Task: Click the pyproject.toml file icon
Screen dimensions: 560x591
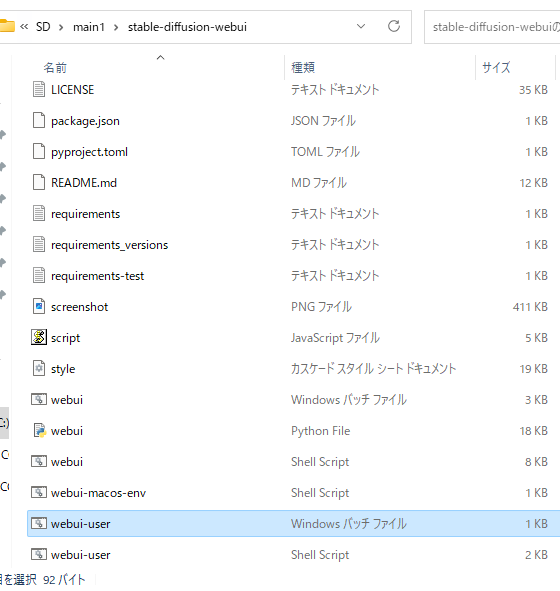Action: coord(39,152)
